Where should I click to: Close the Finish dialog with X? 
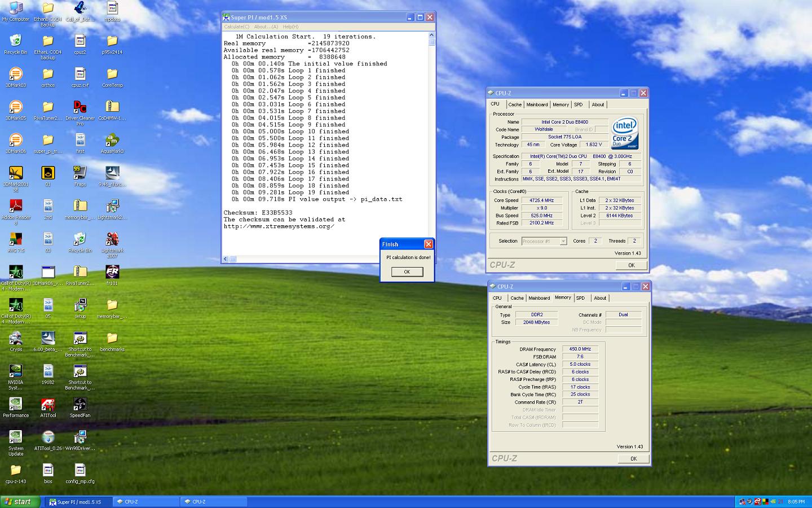coord(429,244)
